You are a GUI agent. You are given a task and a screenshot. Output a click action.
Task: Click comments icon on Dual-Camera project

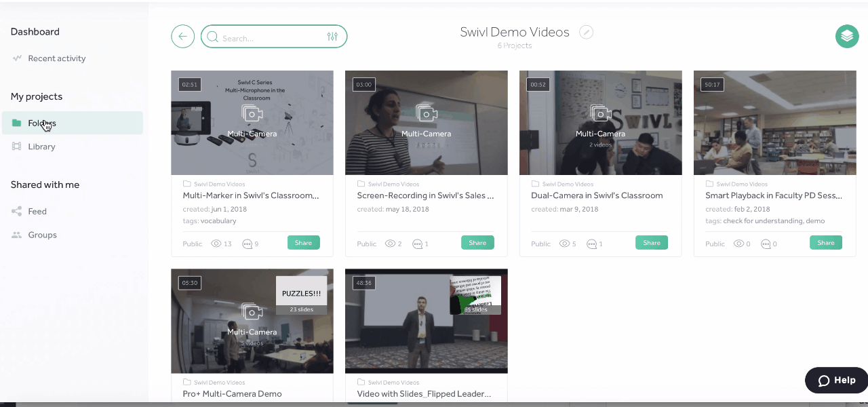pos(592,244)
